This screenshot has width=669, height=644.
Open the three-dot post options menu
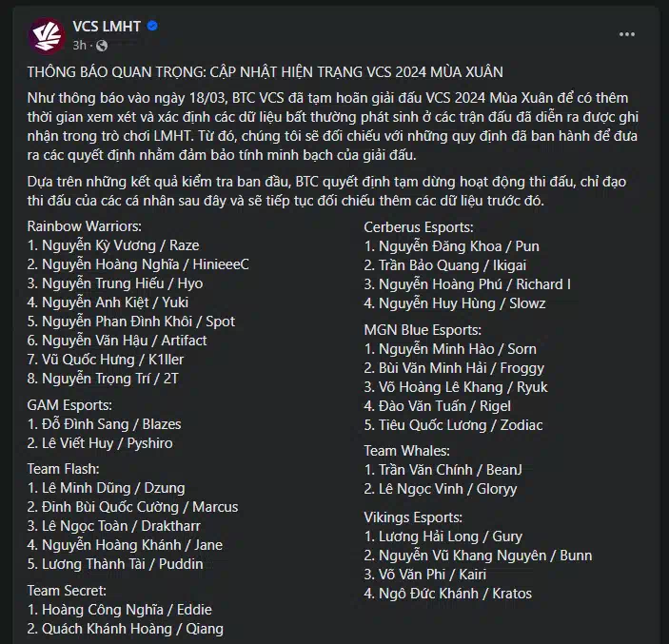click(x=627, y=34)
